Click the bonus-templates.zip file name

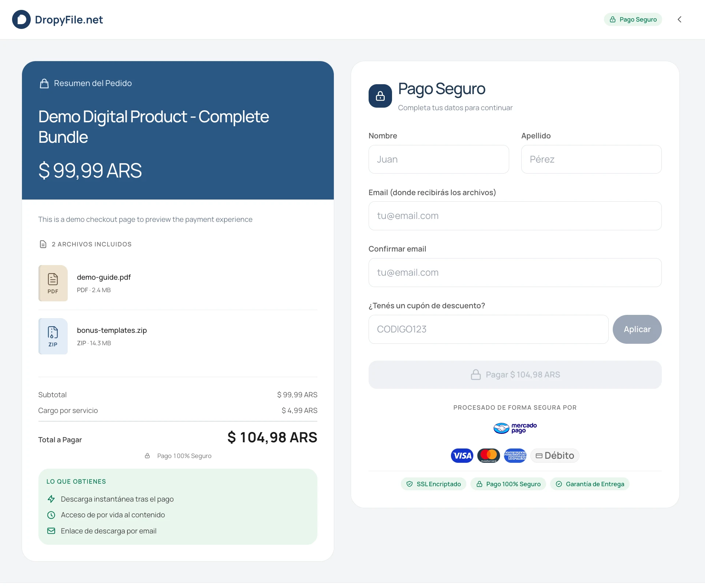pos(112,330)
